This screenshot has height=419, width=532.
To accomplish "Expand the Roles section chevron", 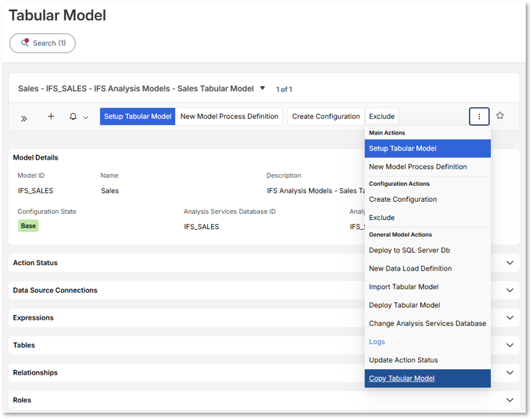I will [510, 400].
